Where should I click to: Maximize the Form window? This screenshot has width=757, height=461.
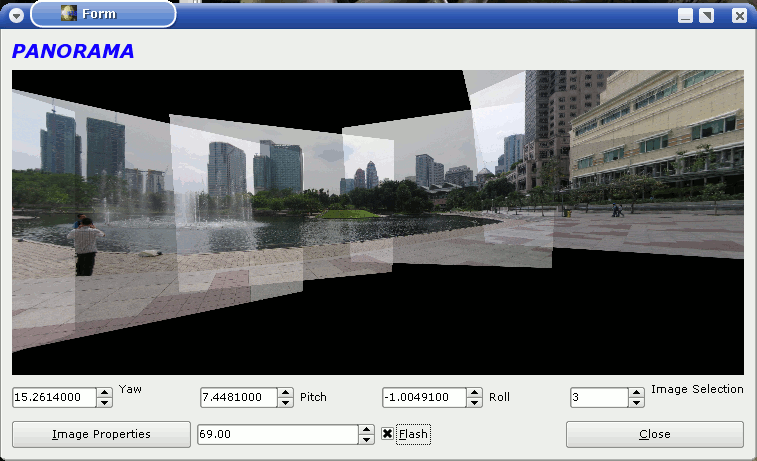(706, 15)
